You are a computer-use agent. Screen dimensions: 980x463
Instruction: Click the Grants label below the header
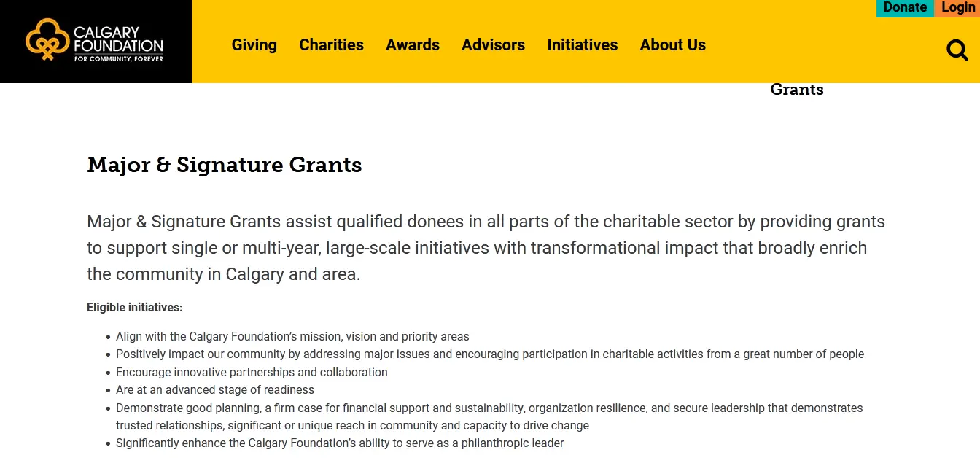click(x=796, y=90)
